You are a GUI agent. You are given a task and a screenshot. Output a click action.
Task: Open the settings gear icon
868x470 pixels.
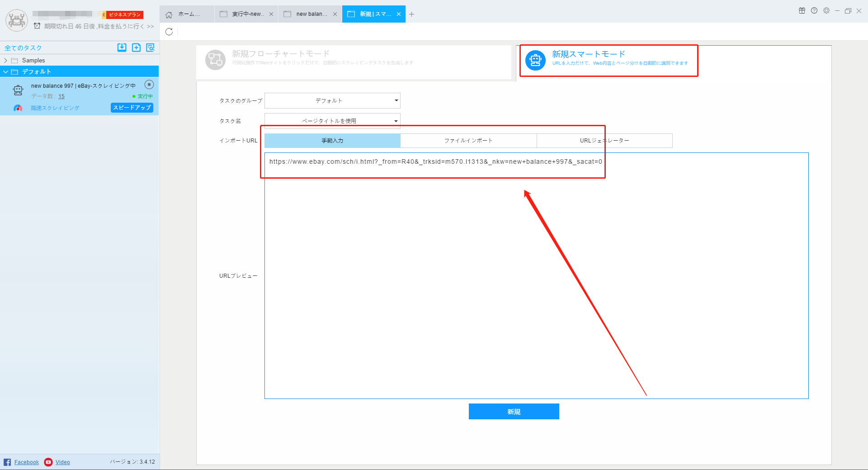pos(826,10)
